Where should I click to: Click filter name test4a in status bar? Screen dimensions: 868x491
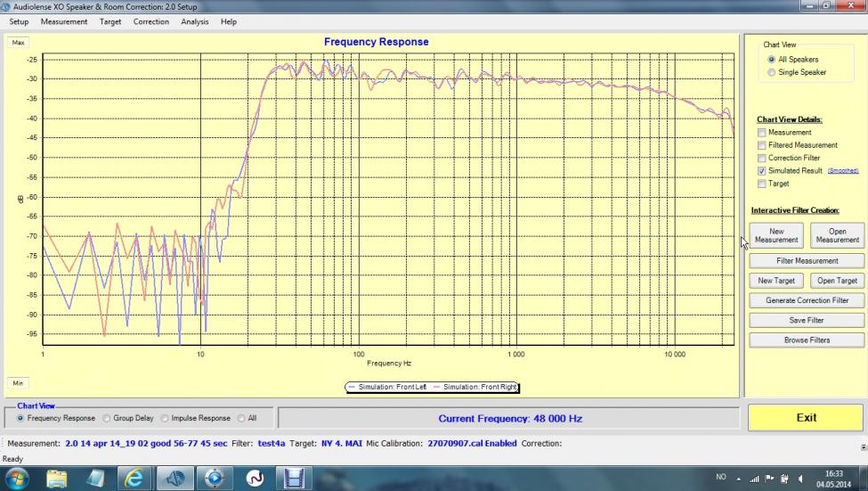[272, 444]
